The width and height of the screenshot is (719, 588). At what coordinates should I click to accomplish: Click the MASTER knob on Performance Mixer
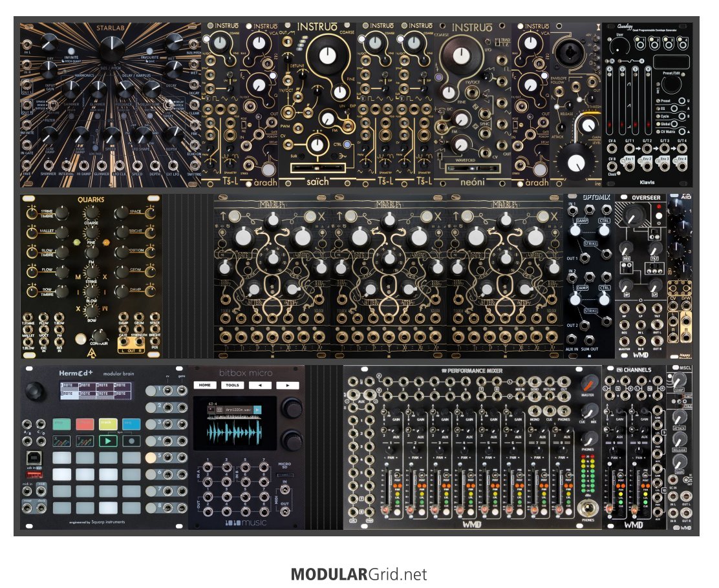[x=589, y=383]
